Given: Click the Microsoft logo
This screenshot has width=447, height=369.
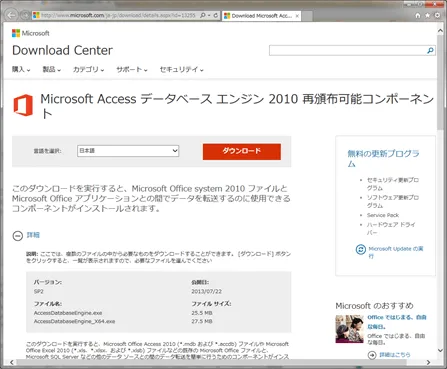Looking at the screenshot, I should click(x=31, y=33).
